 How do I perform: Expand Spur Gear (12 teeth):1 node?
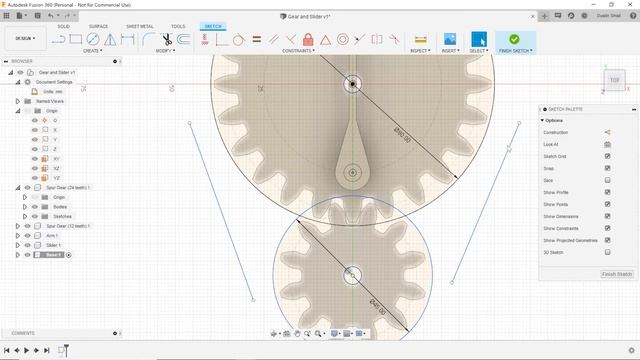pyautogui.click(x=18, y=226)
